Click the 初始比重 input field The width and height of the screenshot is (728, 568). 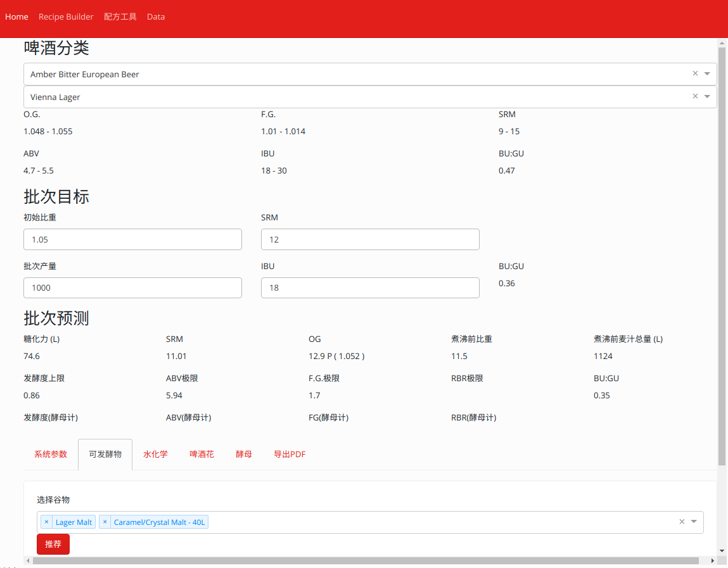[132, 239]
